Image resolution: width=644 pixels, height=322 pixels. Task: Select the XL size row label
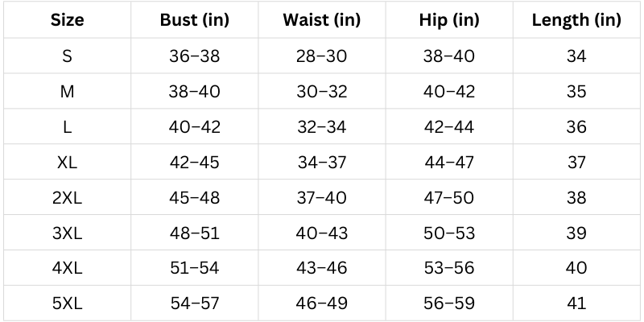68,163
